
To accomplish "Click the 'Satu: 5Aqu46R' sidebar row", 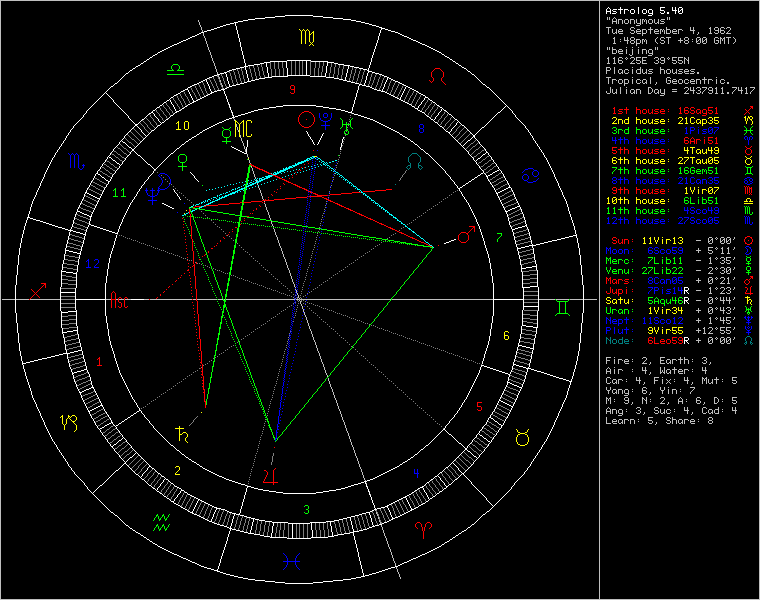I will point(680,301).
